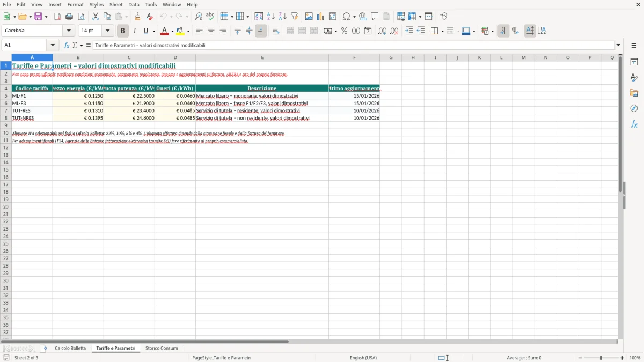Image resolution: width=644 pixels, height=362 pixels.
Task: Copy selection with the Copy icon
Action: coord(107,17)
